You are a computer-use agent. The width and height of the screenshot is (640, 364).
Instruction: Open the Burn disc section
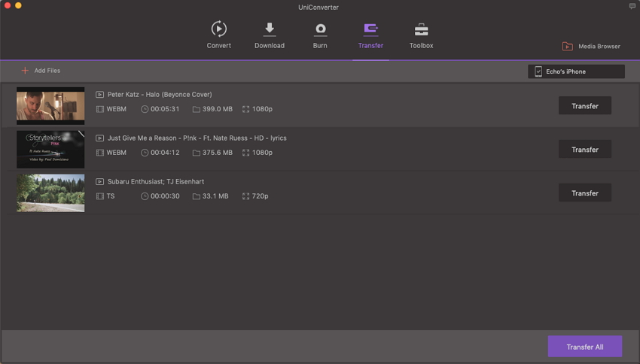click(x=320, y=30)
